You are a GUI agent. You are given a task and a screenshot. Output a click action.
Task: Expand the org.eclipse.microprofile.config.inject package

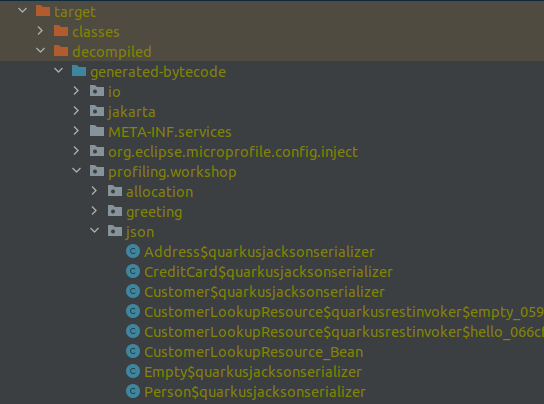click(x=76, y=151)
